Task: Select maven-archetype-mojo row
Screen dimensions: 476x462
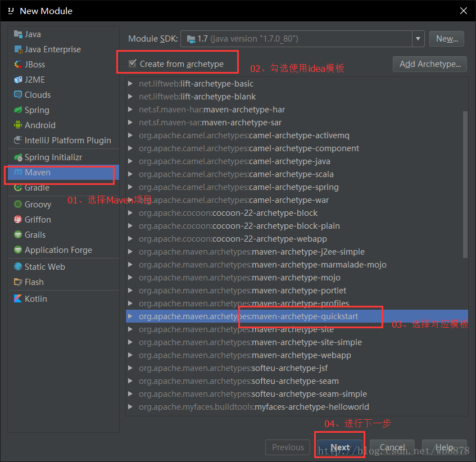Action: (297, 278)
